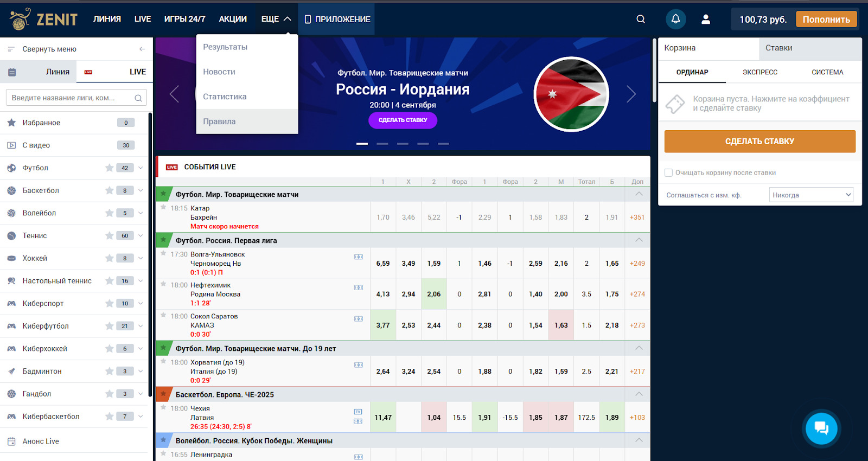Switch to the СИСТЕМА bet tab
868x461 pixels.
point(827,72)
